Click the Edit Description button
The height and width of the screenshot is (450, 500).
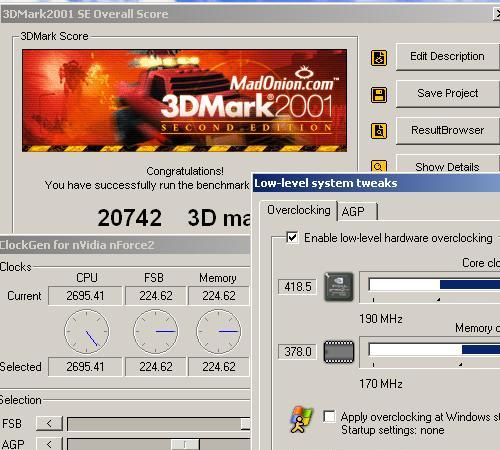[448, 56]
